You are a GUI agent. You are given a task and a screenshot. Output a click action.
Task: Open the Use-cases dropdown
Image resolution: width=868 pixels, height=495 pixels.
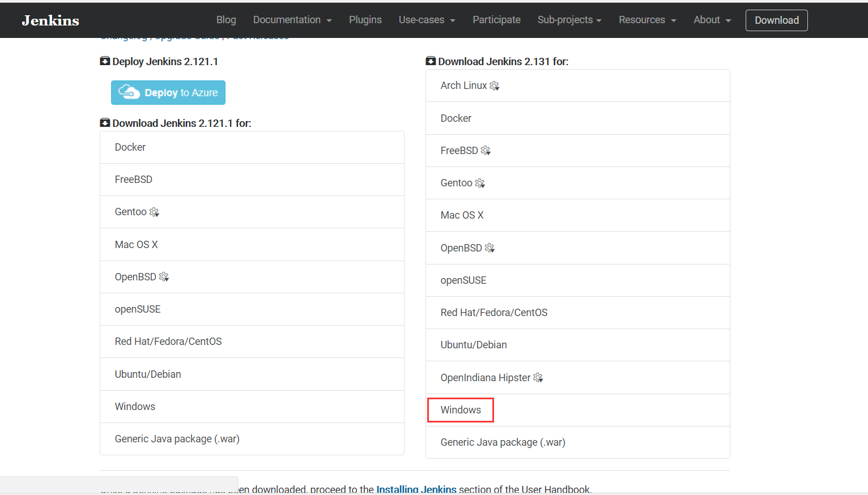[427, 20]
